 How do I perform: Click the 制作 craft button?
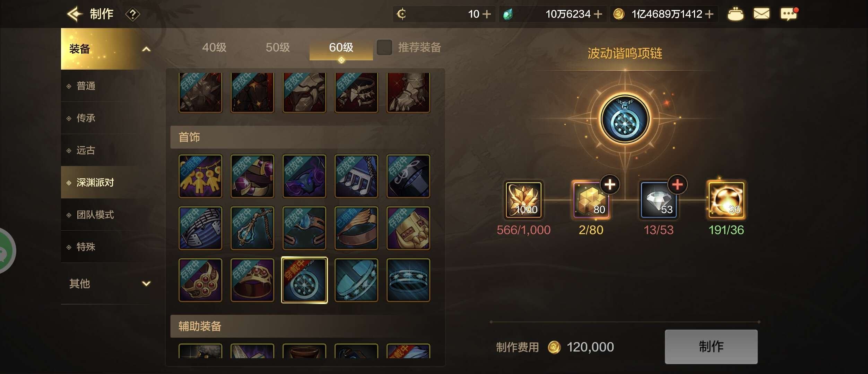tap(711, 347)
